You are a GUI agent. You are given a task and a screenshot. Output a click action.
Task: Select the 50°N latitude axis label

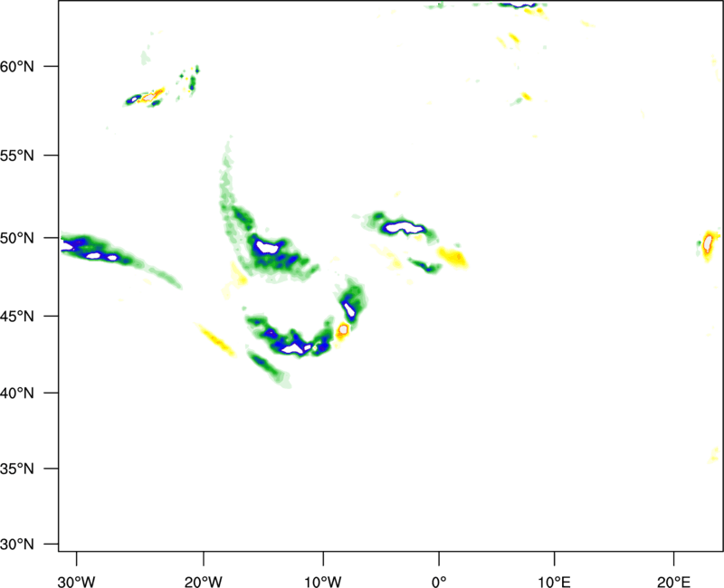coord(17,238)
